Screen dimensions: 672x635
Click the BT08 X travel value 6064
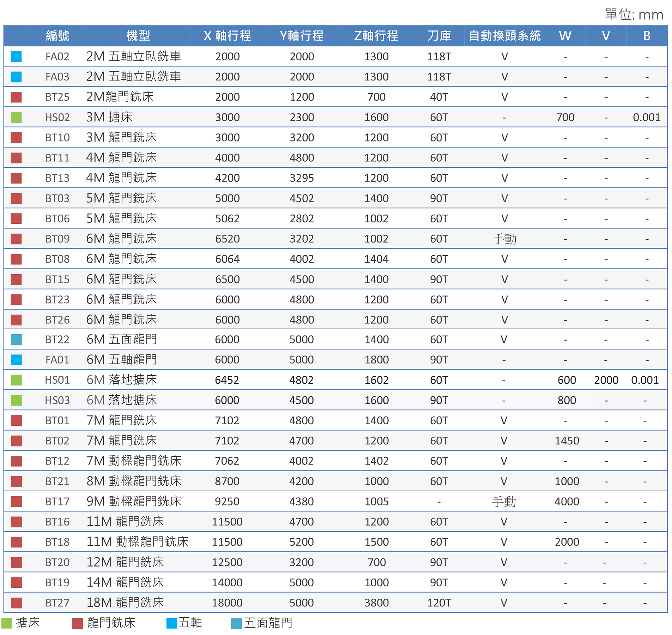(227, 259)
